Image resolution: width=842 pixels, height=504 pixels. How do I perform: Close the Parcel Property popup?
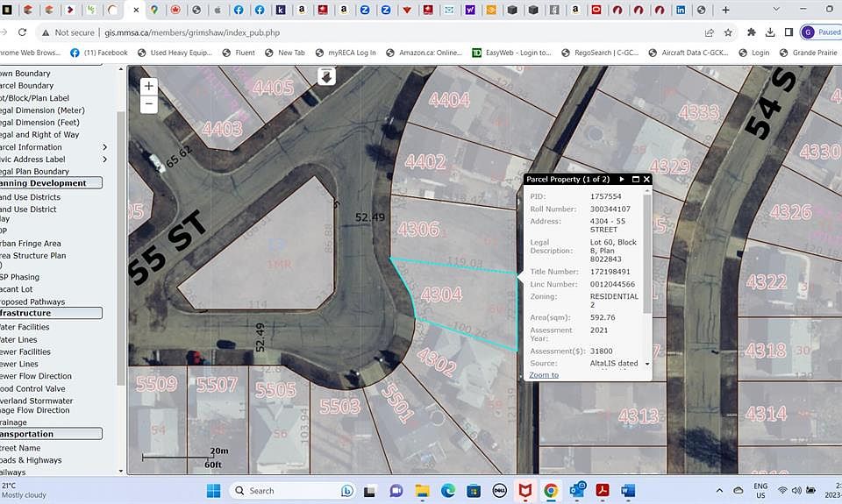pyautogui.click(x=646, y=180)
